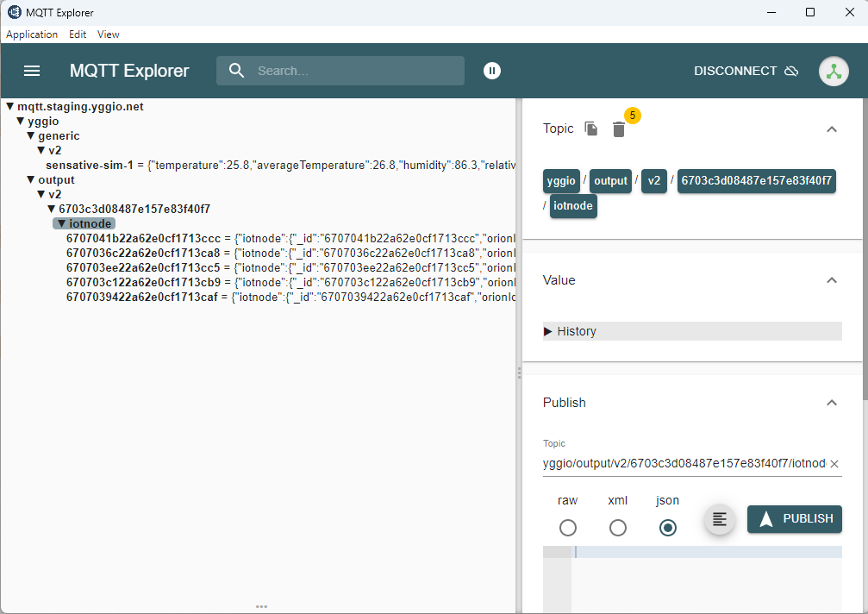Select the xml payload format
868x614 pixels.
(x=617, y=527)
